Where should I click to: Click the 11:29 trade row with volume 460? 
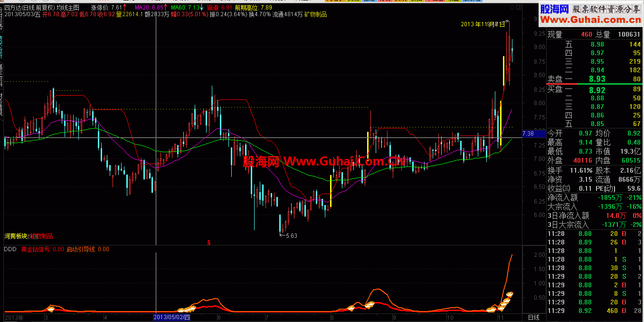pos(594,311)
